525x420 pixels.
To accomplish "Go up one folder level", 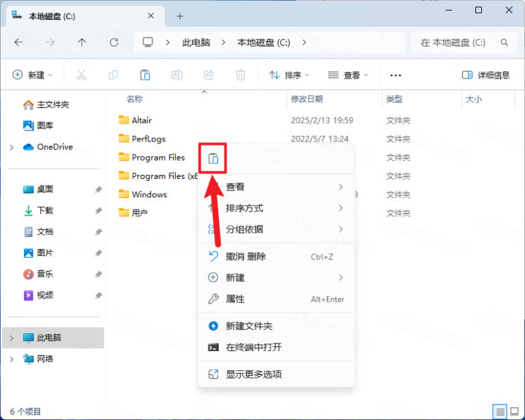I will point(82,42).
